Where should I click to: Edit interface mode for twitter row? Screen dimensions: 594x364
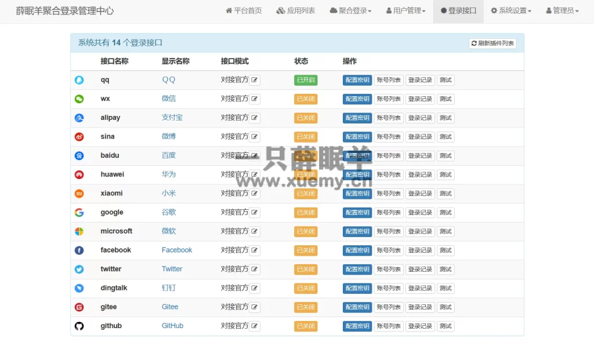(255, 269)
